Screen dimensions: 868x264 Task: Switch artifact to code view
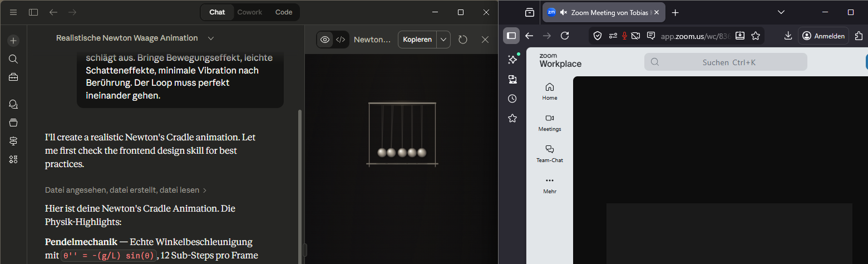[341, 40]
